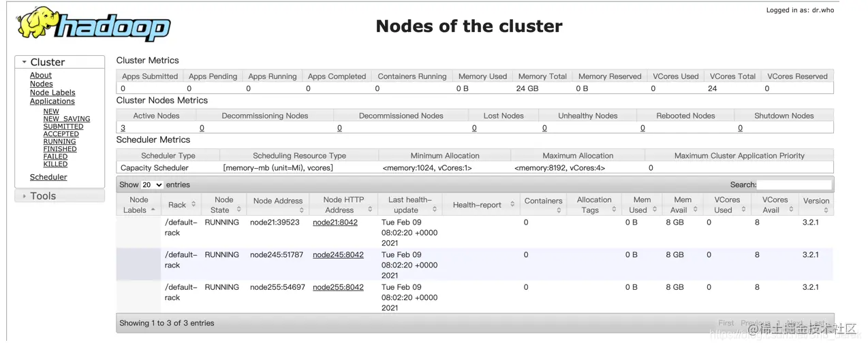Click Maximum Allocation value memory:8192
Image resolution: width=868 pixels, height=347 pixels.
click(559, 168)
